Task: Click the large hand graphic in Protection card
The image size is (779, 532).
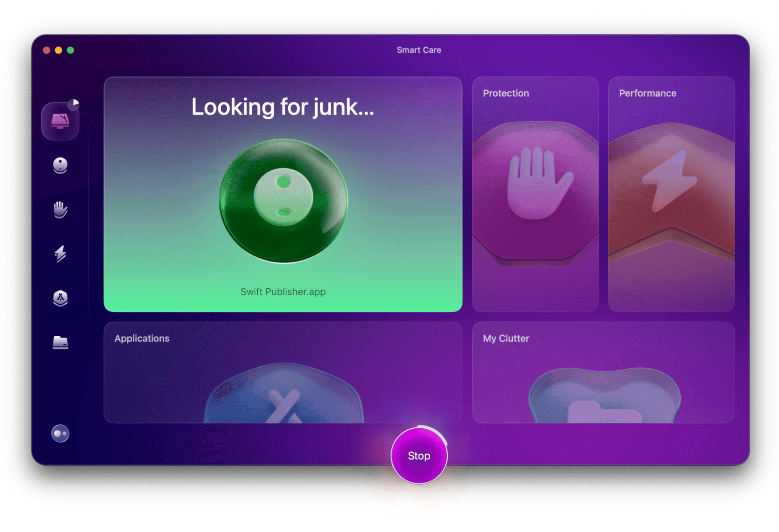Action: coord(537,185)
